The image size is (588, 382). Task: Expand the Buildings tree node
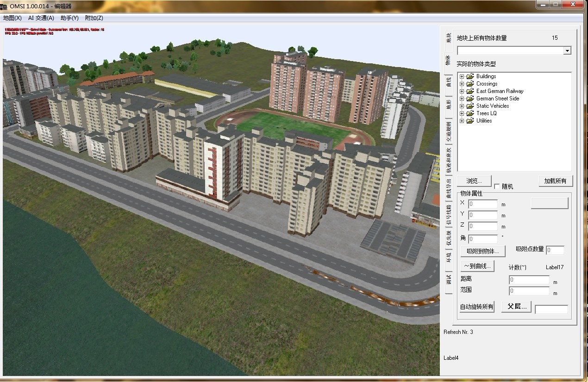(462, 76)
